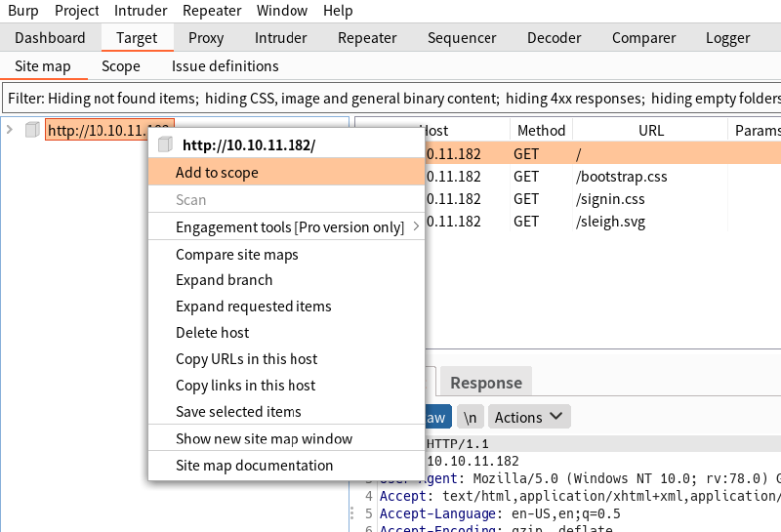
Task: Open the Help menu
Action: pos(338,11)
